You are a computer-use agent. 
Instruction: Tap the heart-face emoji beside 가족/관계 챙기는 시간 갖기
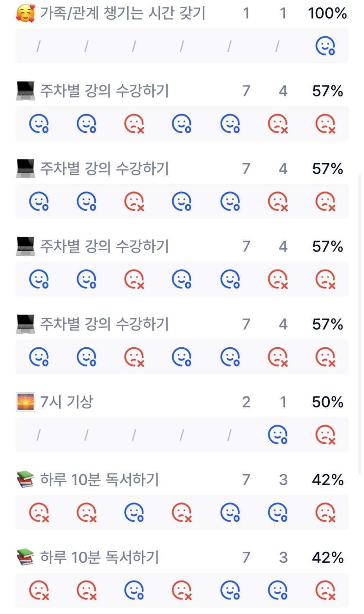coord(25,13)
